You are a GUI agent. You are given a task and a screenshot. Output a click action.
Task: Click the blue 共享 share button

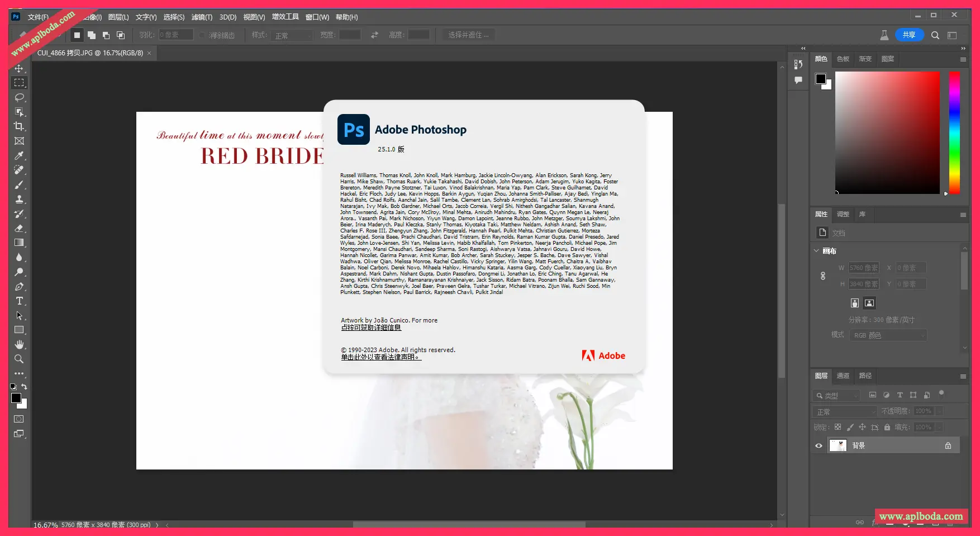point(909,35)
